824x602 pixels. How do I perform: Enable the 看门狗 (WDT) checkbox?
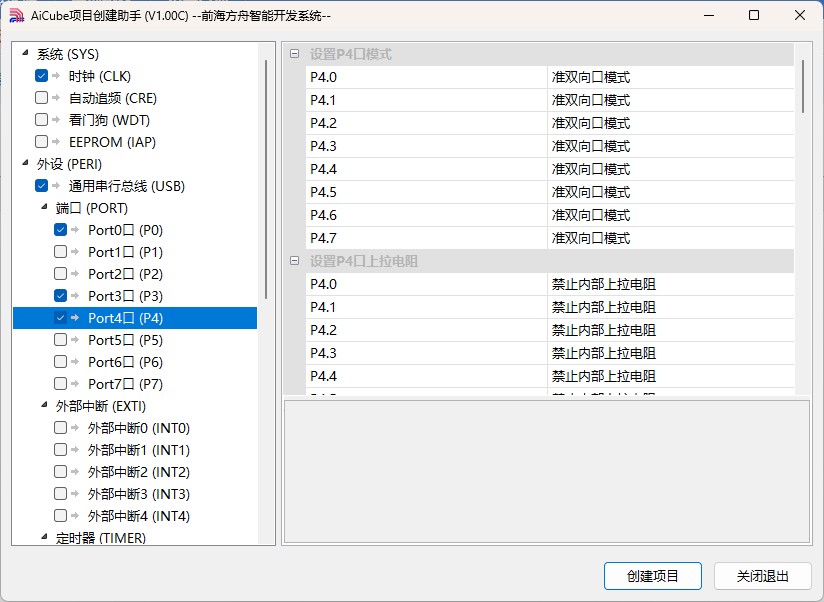42,120
